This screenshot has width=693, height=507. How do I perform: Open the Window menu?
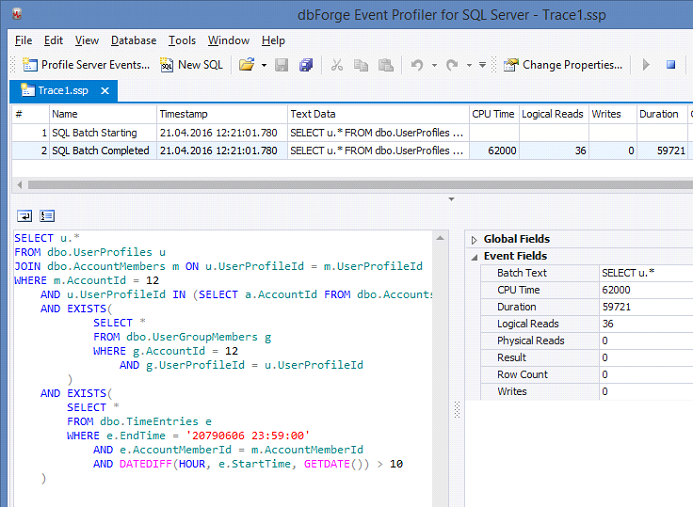(228, 41)
